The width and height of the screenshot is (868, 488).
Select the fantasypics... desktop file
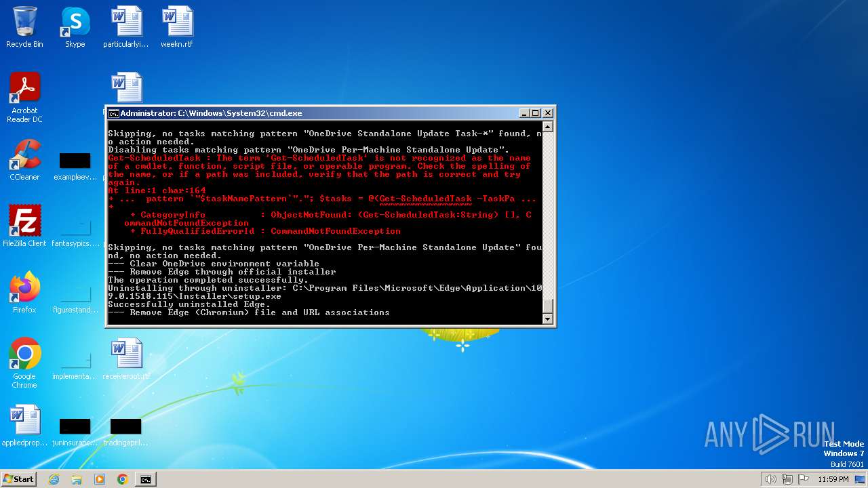pyautogui.click(x=75, y=232)
